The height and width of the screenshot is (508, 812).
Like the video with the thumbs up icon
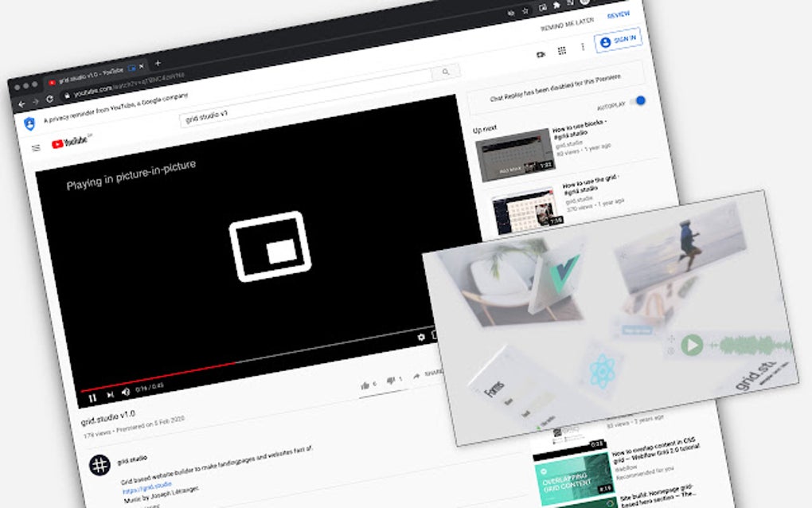coord(363,385)
